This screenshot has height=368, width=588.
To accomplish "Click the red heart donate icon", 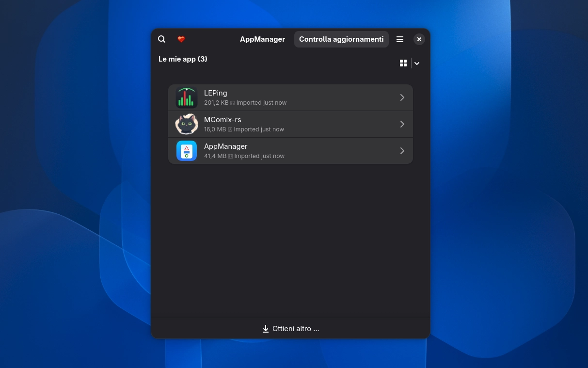I will (x=181, y=39).
